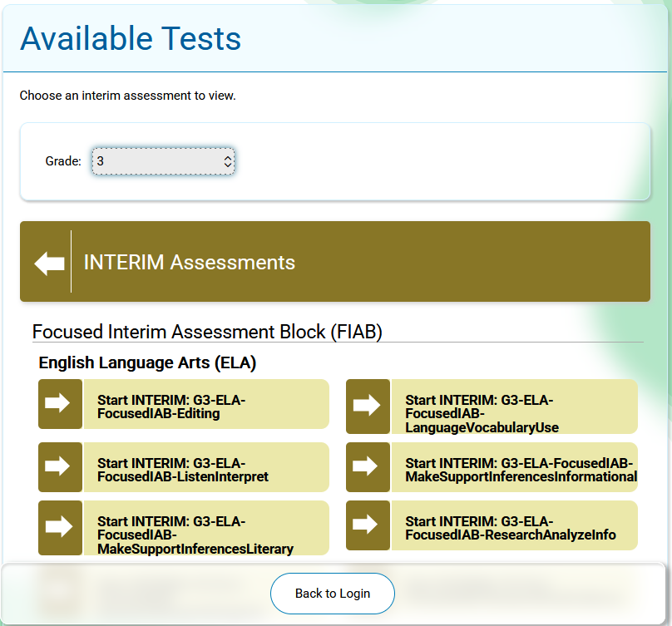Click arrow icon for FocusedIAB-ListenInterpret test
The height and width of the screenshot is (626, 672).
click(58, 466)
